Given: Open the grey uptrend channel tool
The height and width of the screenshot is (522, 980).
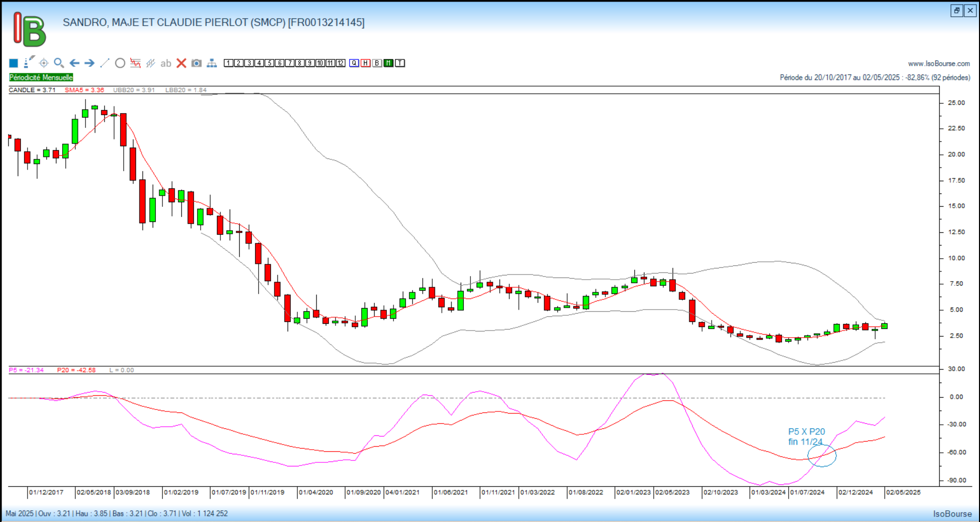Looking at the screenshot, I should coord(151,63).
